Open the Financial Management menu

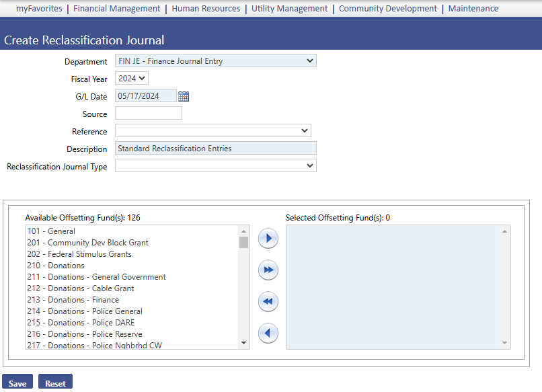pos(117,9)
